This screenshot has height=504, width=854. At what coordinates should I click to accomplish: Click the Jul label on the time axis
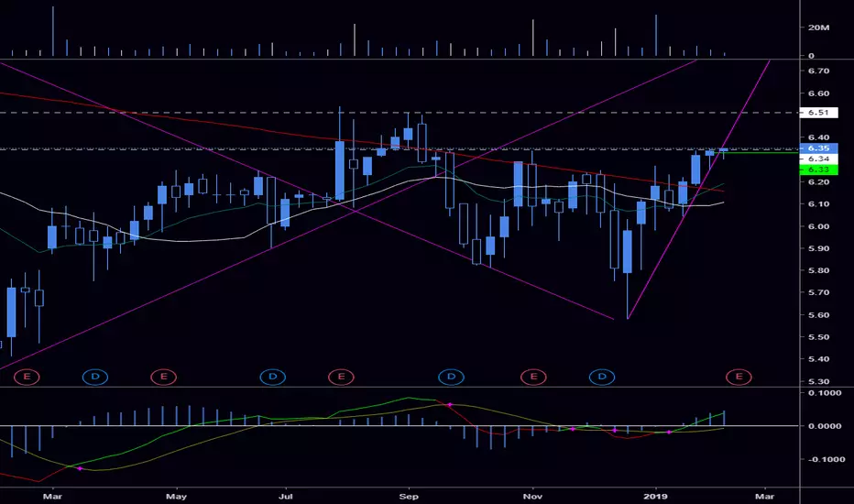[285, 497]
